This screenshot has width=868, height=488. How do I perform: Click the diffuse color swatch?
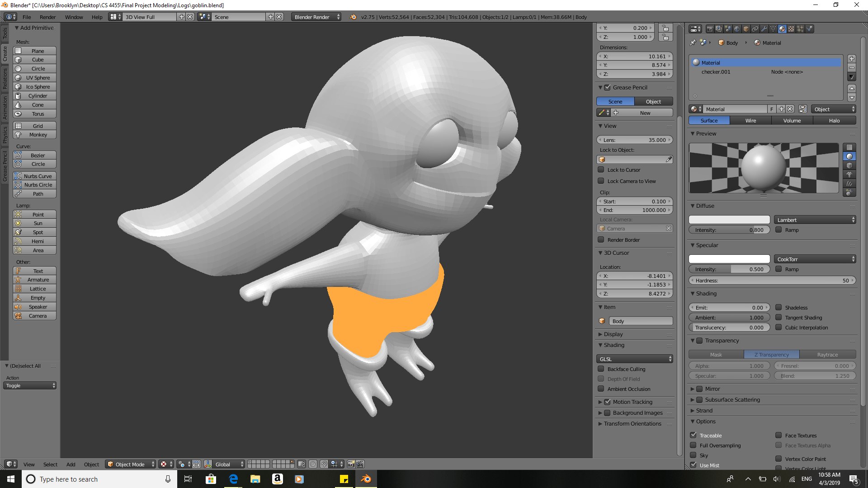(x=729, y=220)
